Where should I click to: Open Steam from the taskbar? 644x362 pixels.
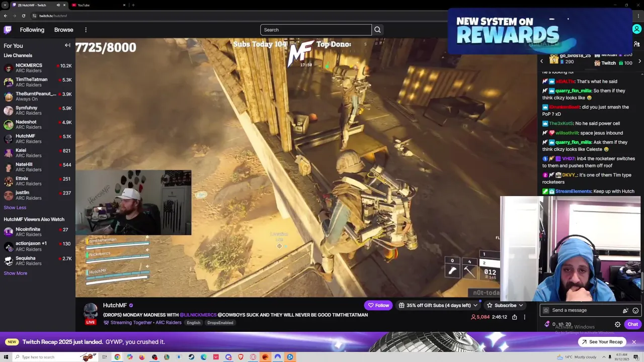click(191, 357)
